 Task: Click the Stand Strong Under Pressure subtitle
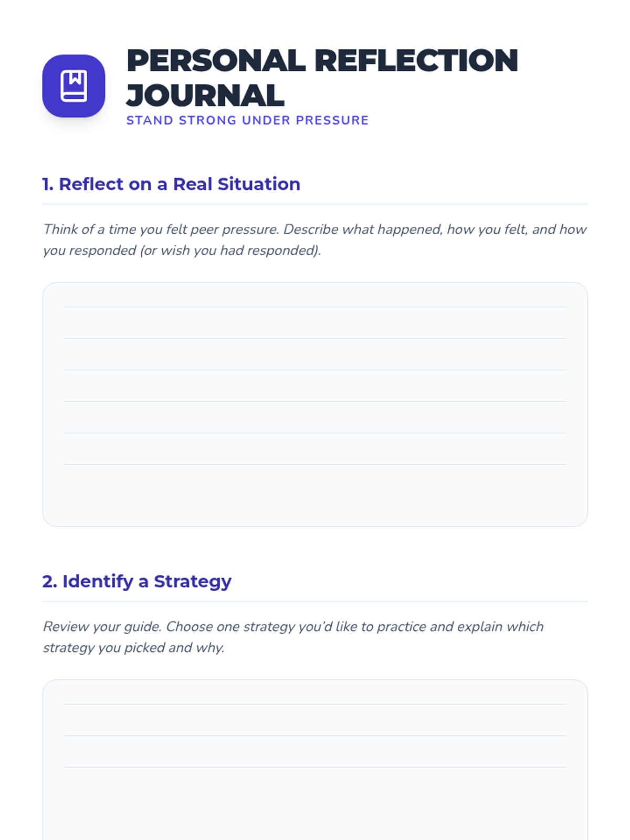tap(247, 120)
